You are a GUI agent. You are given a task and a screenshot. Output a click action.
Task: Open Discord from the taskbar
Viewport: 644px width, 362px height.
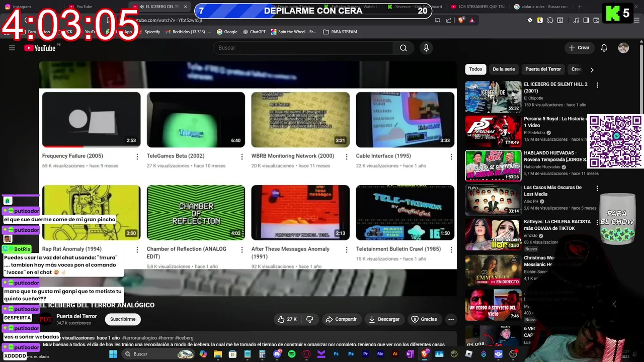coord(277,354)
